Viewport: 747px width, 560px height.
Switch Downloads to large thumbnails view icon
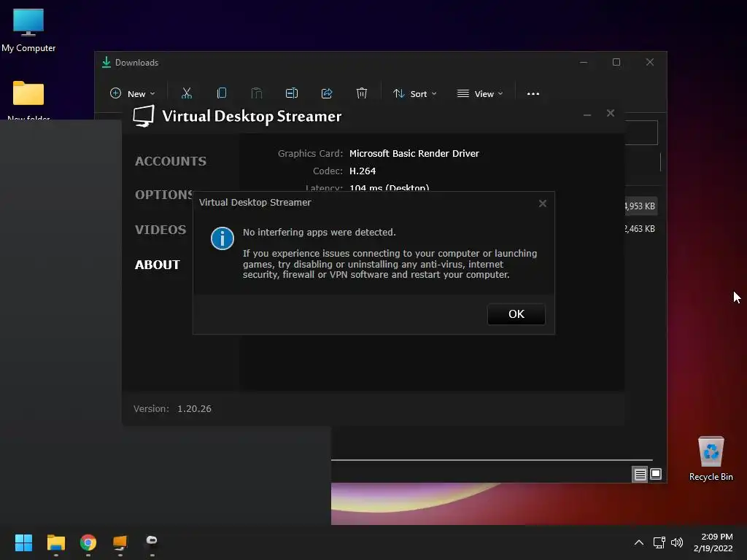pyautogui.click(x=656, y=474)
